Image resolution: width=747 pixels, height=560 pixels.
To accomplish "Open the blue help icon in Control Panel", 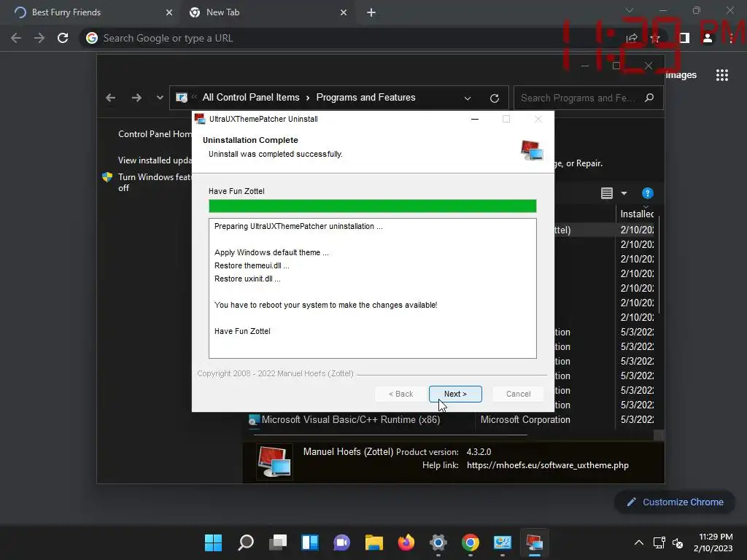I will point(648,193).
